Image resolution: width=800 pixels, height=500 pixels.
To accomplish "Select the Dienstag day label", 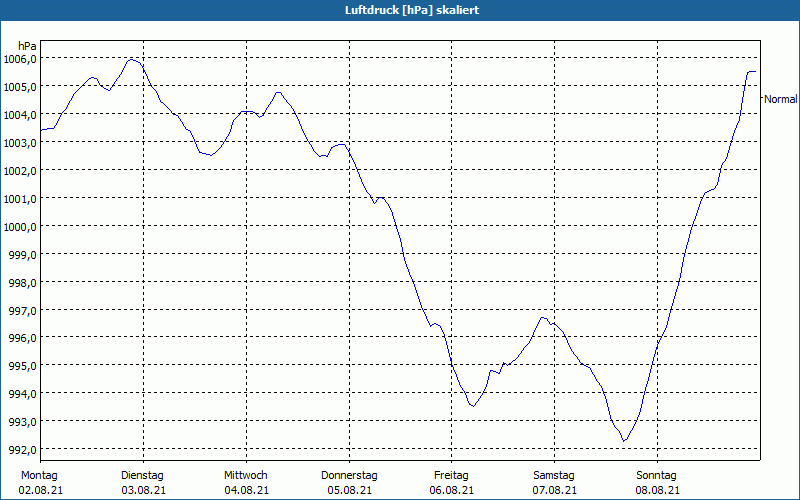I will coord(142,476).
